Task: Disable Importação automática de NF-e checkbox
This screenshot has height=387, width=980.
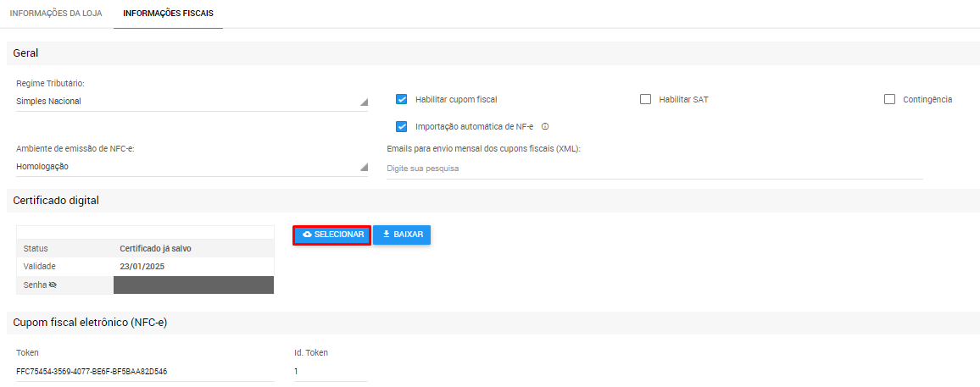Action: coord(402,127)
